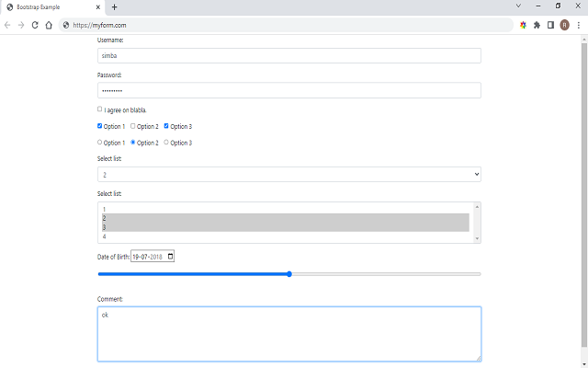588x368 pixels.
Task: Open Chrome's three-dot menu
Action: click(x=578, y=25)
